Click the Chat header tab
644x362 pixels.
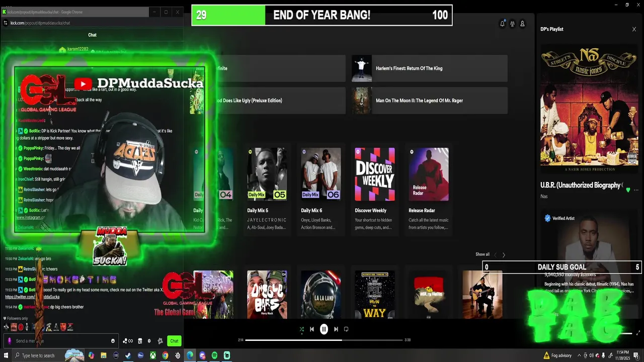[92, 35]
